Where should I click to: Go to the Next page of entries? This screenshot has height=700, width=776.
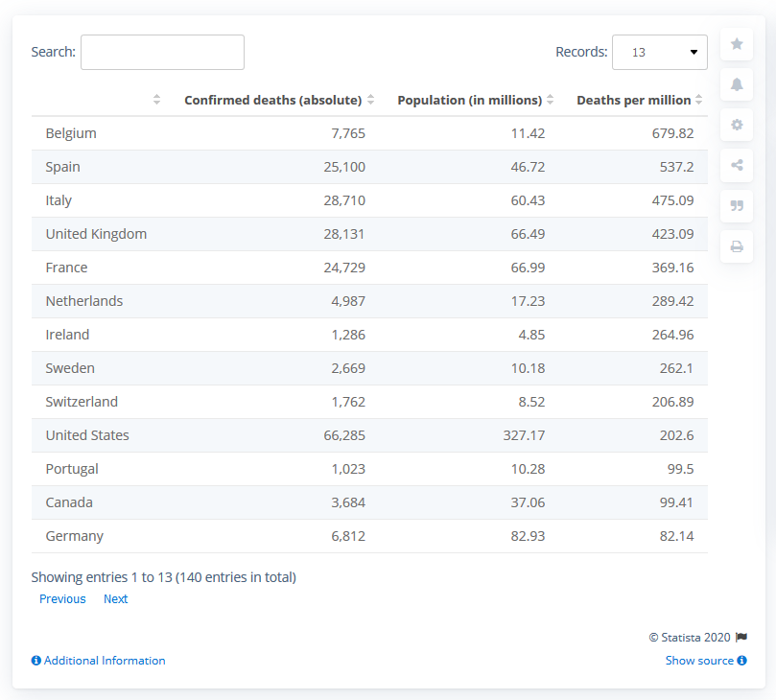tap(115, 599)
